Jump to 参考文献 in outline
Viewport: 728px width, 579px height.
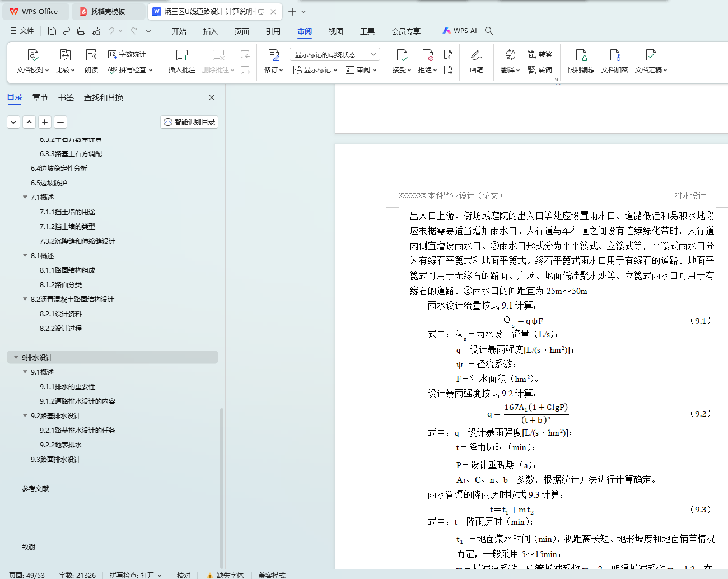click(x=35, y=488)
